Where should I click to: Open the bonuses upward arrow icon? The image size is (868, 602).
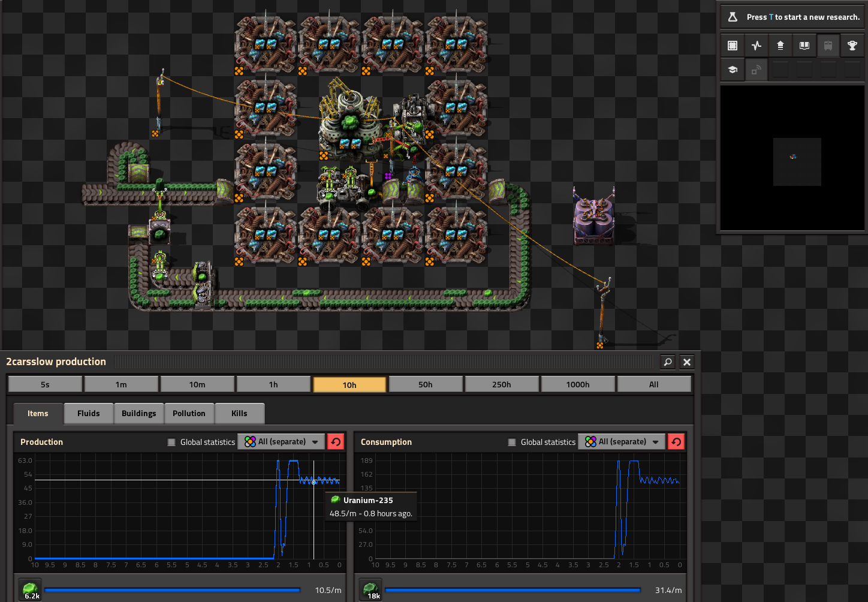point(780,46)
